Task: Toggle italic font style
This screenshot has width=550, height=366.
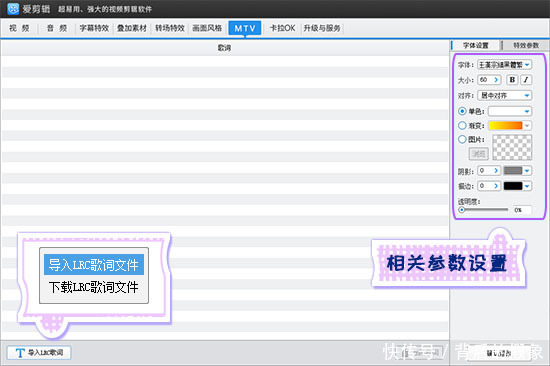Action: pyautogui.click(x=526, y=80)
